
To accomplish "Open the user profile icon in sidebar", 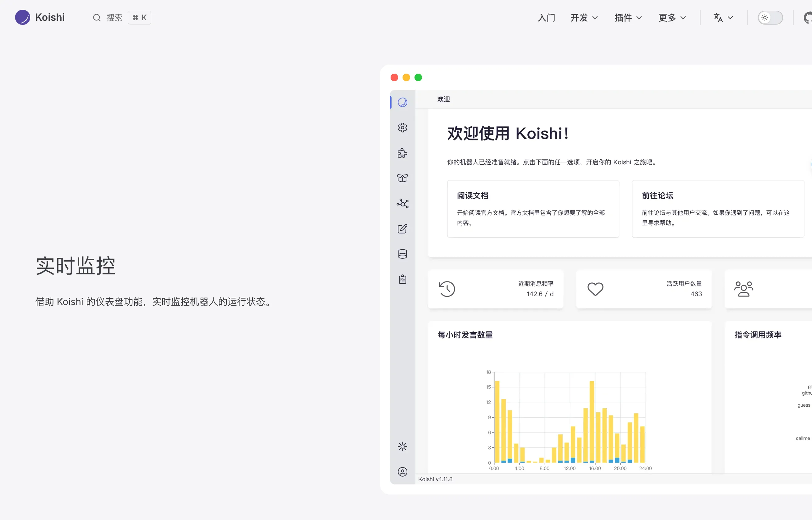I will pos(402,472).
